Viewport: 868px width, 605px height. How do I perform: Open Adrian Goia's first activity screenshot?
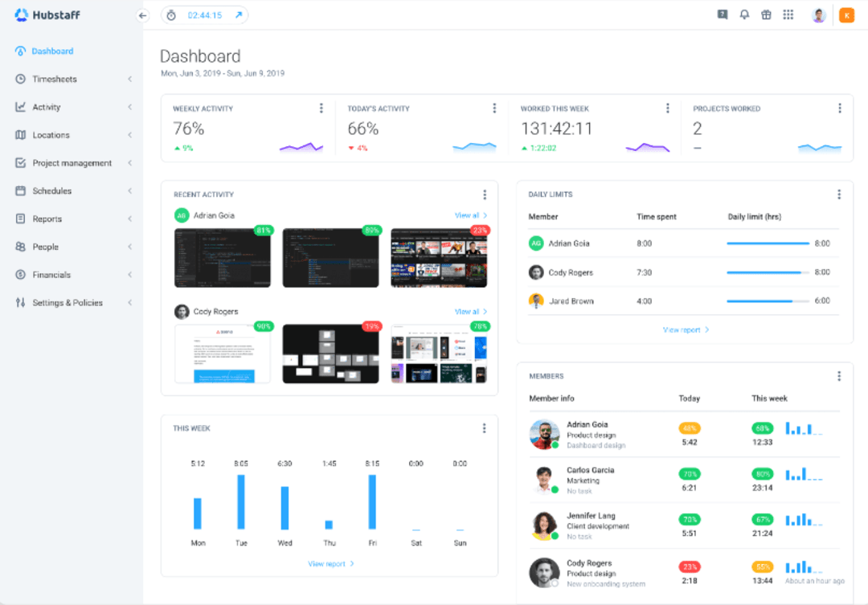[223, 257]
